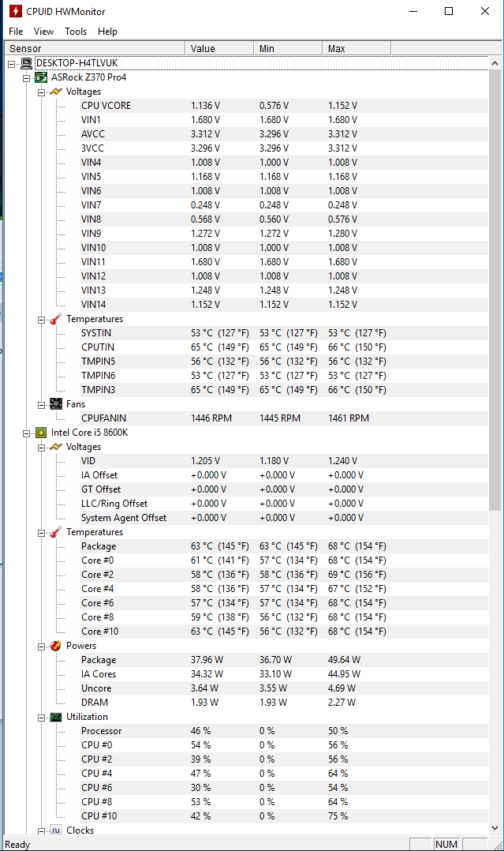Click the Value column header
The height and width of the screenshot is (851, 504).
pyautogui.click(x=203, y=49)
